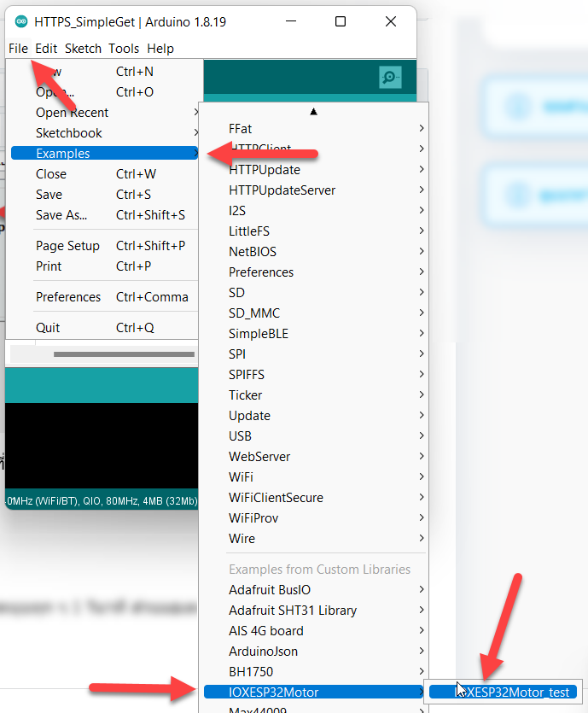The height and width of the screenshot is (713, 588).
Task: Expand the Adafruit SHT31 Library examples
Action: 293,611
